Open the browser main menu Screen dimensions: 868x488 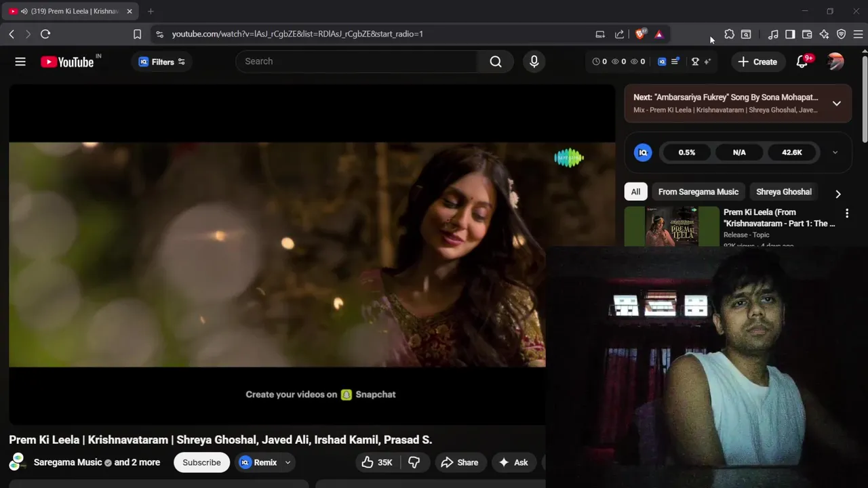coord(858,34)
